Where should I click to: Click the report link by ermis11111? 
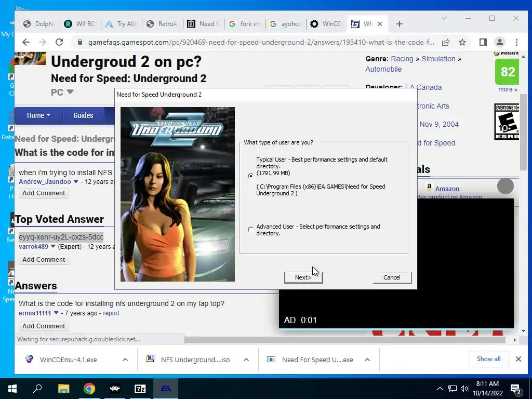(x=111, y=313)
